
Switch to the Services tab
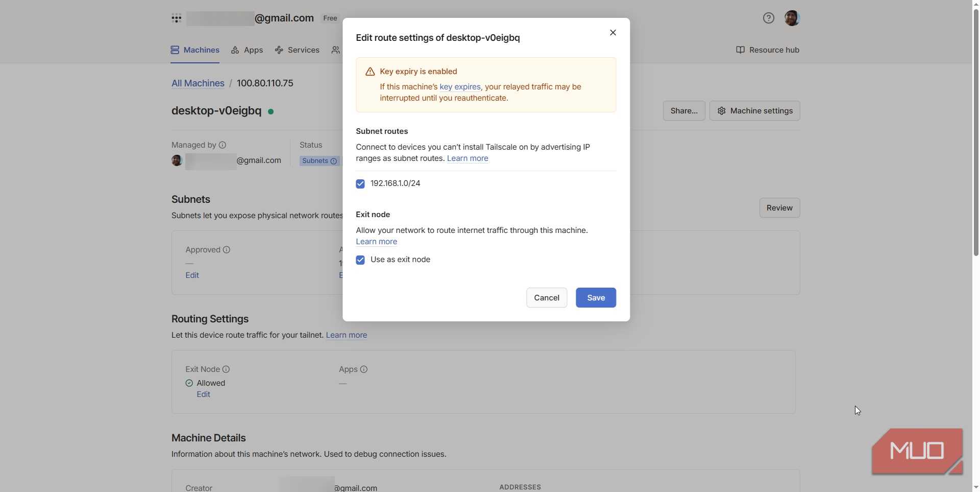click(x=297, y=50)
